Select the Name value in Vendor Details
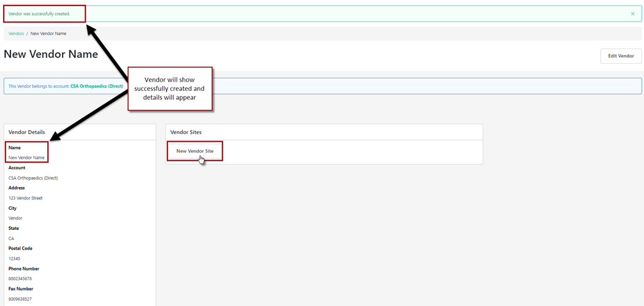 click(26, 158)
